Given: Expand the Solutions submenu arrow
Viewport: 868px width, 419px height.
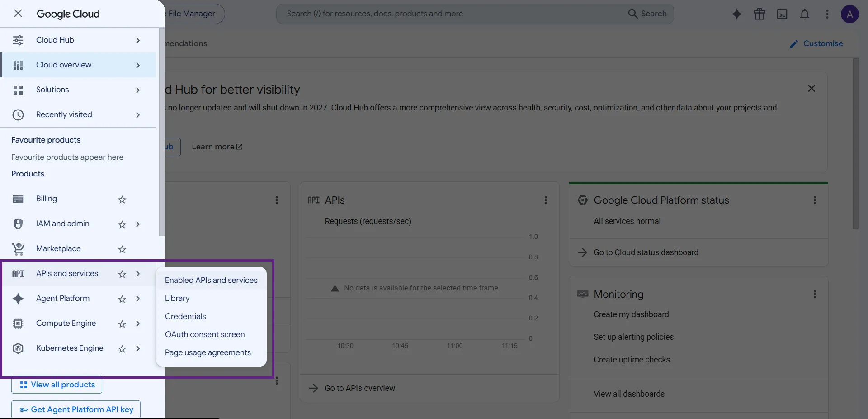Looking at the screenshot, I should (x=138, y=90).
